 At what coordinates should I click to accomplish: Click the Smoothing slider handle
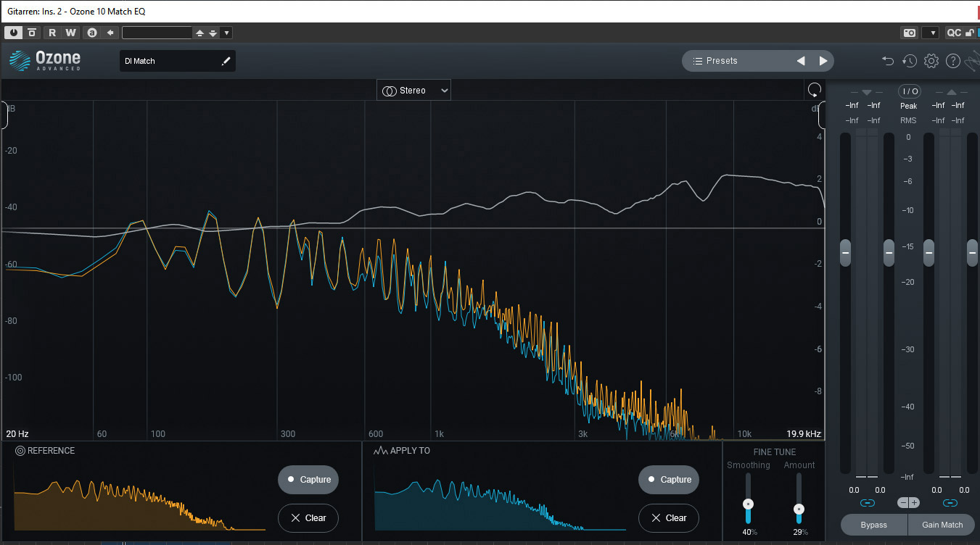(x=748, y=504)
